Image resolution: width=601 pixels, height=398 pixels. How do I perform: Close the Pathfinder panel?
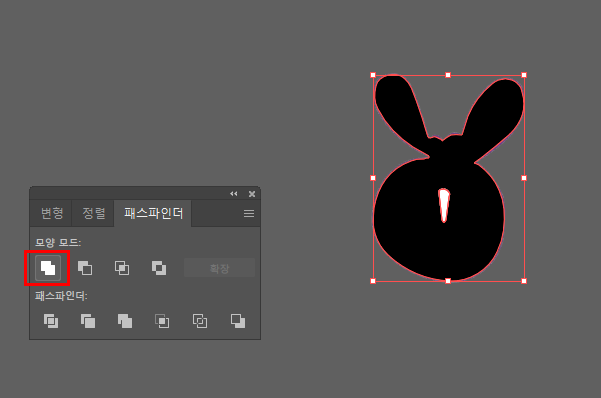click(x=252, y=194)
